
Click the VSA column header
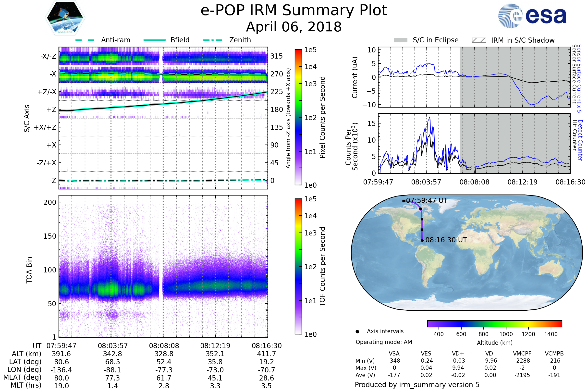coord(394,354)
